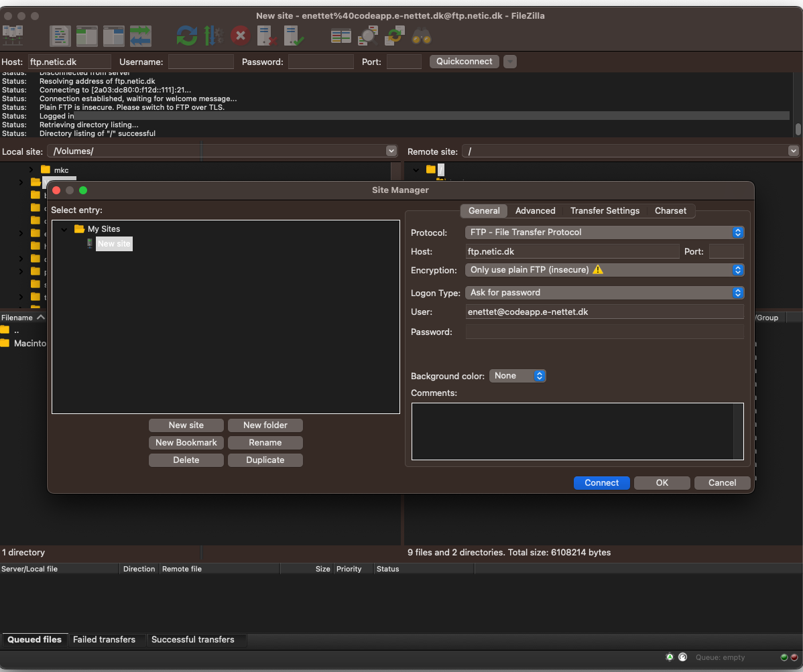
Task: Click the mkc folder icon
Action: (x=46, y=170)
